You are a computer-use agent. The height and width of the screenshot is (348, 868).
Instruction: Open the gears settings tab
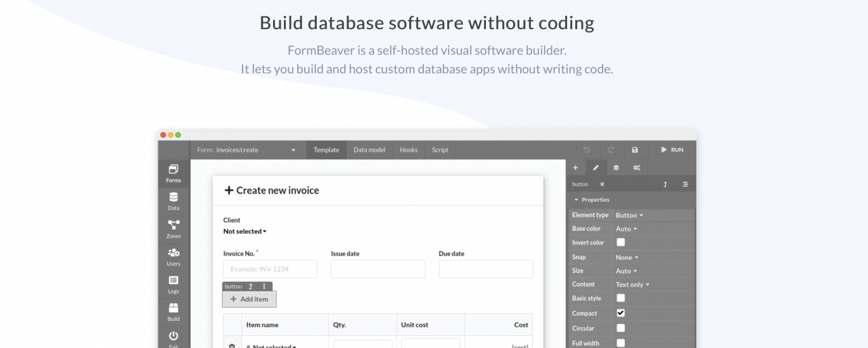(636, 168)
